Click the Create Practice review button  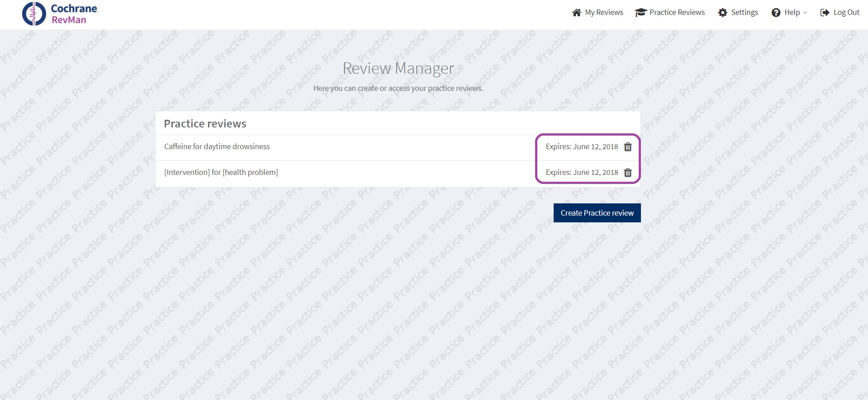pyautogui.click(x=597, y=213)
